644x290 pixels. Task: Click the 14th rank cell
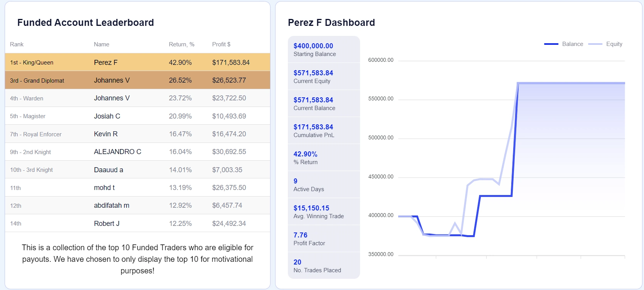(16, 224)
